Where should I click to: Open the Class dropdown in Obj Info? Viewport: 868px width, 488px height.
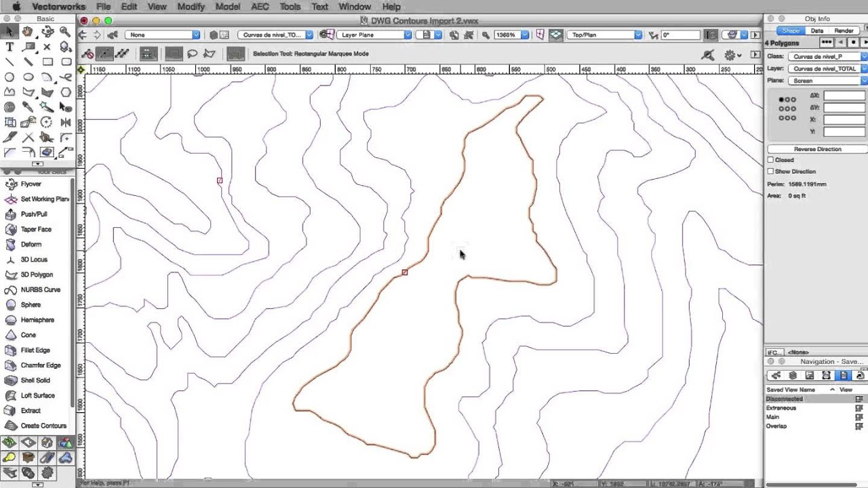pos(827,56)
